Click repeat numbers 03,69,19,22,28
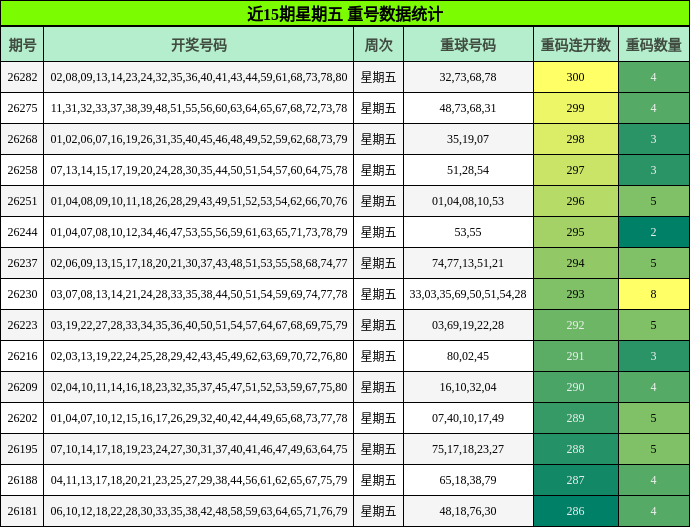 point(468,325)
